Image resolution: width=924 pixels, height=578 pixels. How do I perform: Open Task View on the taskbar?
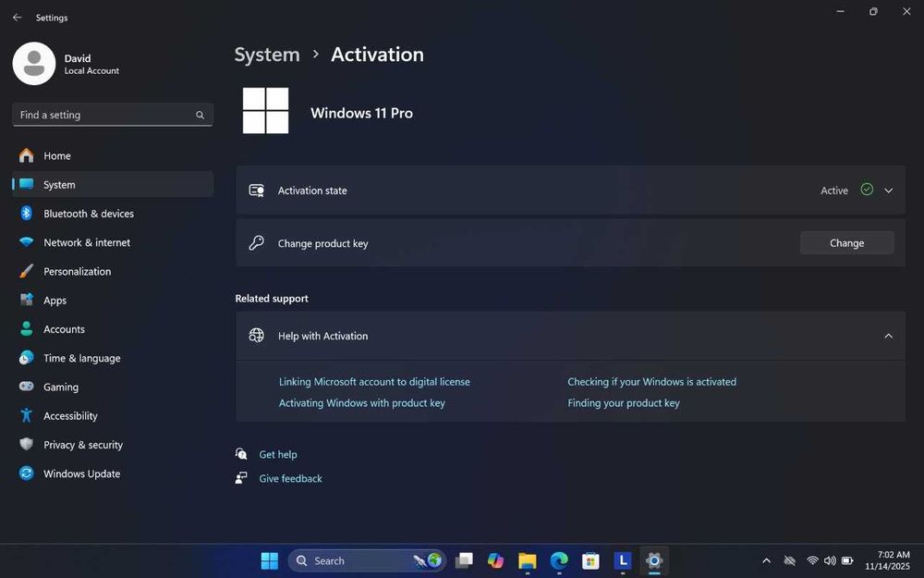pyautogui.click(x=465, y=560)
